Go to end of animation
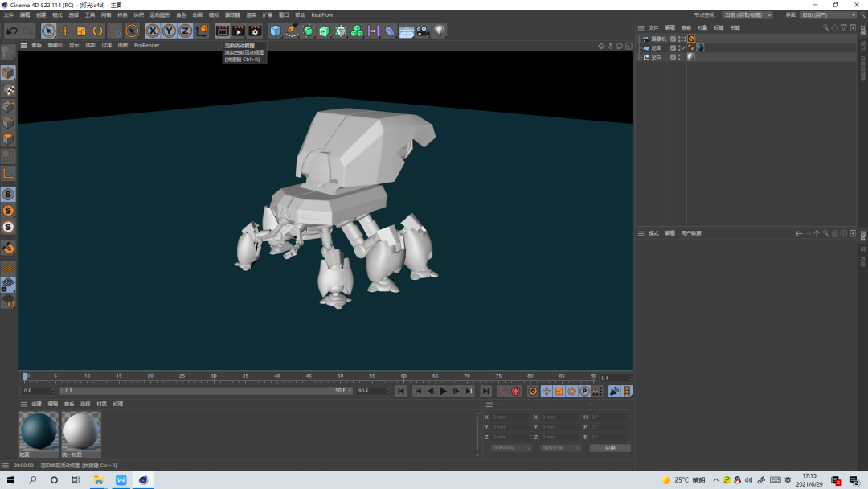The width and height of the screenshot is (868, 489). click(485, 392)
